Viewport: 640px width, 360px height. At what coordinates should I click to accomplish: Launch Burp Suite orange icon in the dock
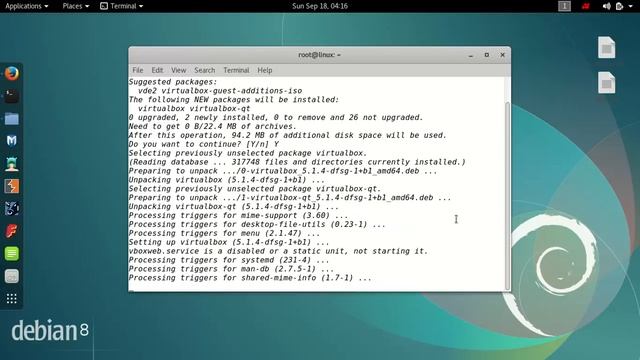[x=12, y=186]
